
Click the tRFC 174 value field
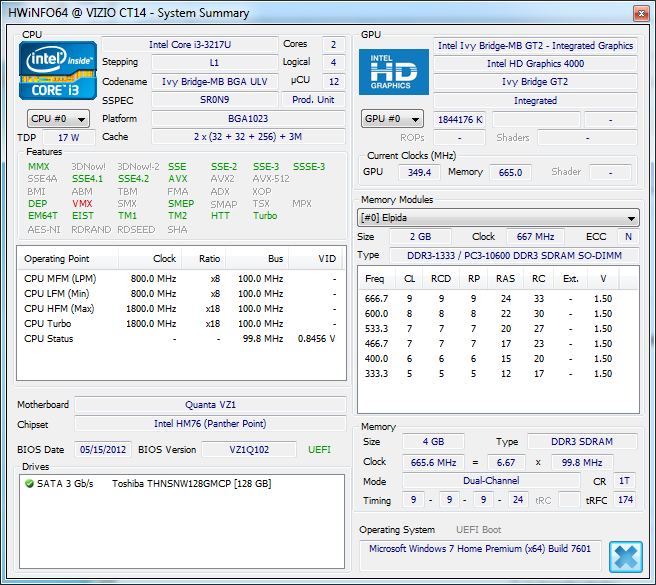[x=625, y=500]
